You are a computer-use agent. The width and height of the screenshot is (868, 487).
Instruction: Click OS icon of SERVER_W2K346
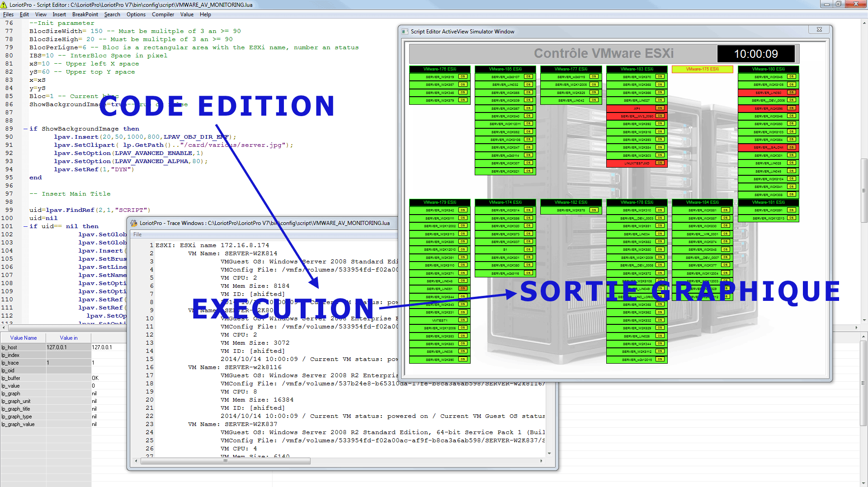click(x=463, y=92)
